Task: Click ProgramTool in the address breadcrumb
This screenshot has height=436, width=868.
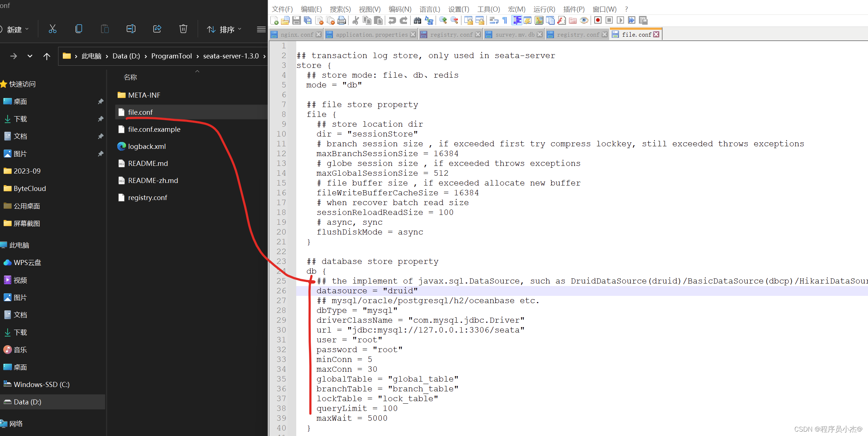Action: point(171,56)
